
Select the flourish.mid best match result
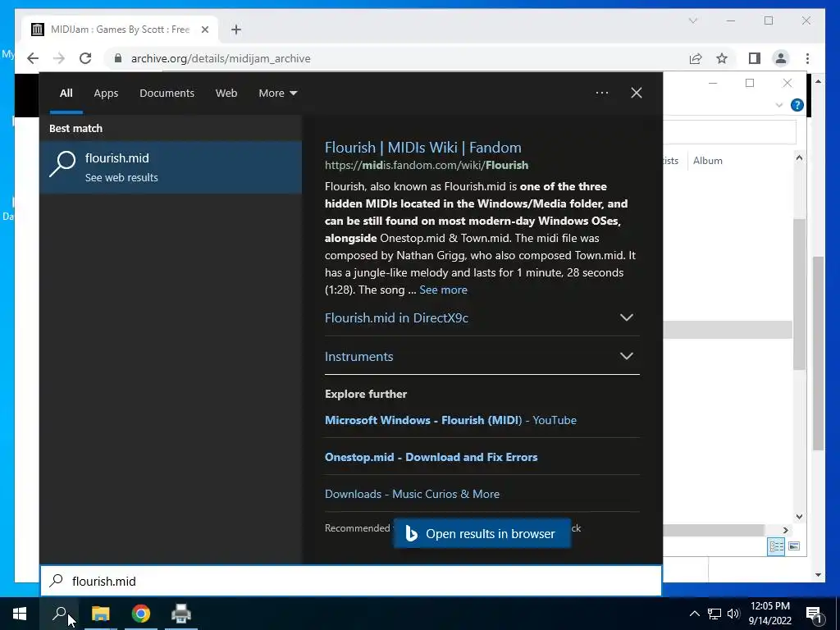171,167
